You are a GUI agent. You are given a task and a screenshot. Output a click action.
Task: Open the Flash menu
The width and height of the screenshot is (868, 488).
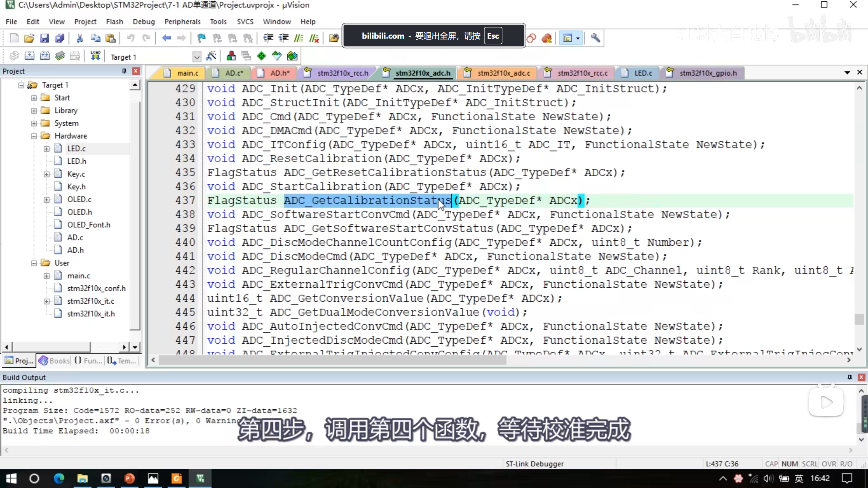(x=114, y=21)
